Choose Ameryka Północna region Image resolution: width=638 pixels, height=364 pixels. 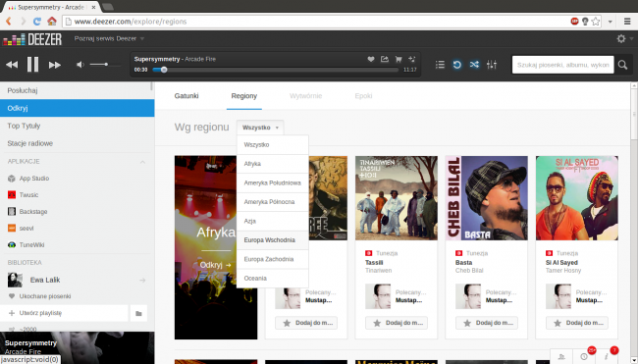pos(273,202)
